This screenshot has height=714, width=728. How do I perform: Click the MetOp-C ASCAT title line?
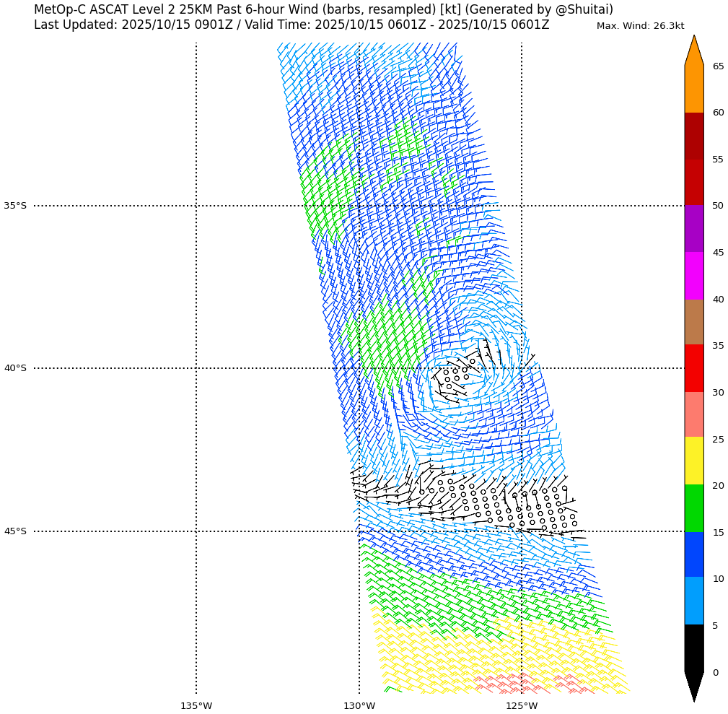pyautogui.click(x=323, y=9)
